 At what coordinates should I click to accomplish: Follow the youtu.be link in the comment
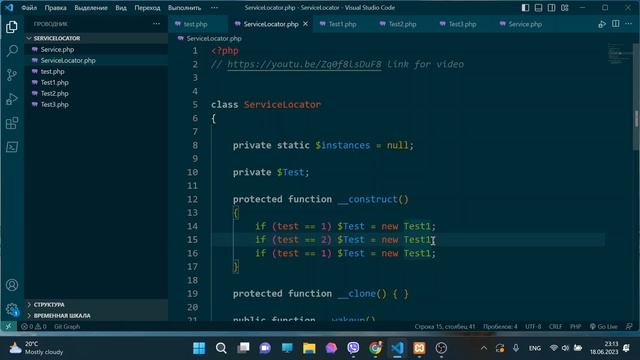coord(304,64)
